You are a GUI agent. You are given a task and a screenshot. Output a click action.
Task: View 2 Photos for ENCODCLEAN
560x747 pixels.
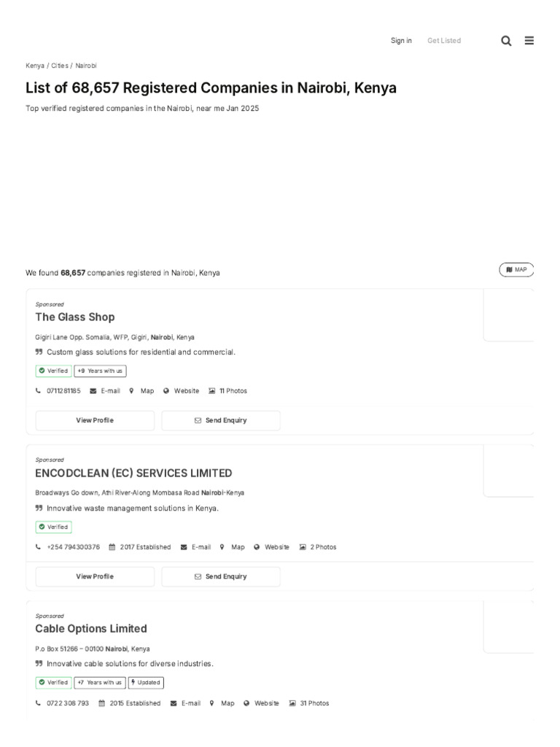318,547
